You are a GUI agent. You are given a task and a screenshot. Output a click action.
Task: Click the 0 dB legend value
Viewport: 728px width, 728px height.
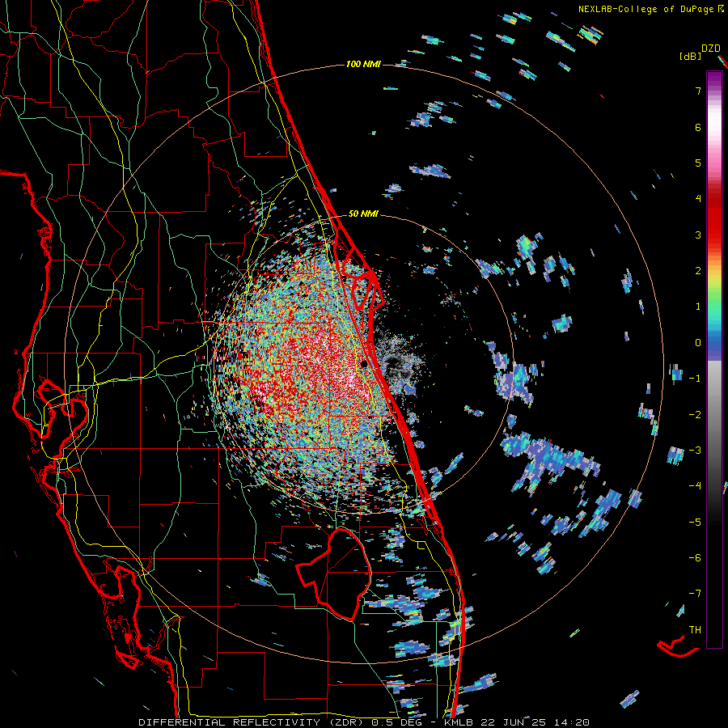click(698, 343)
